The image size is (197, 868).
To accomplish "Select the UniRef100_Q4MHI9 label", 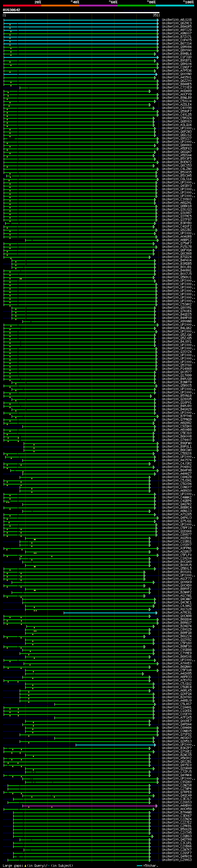I will click(x=176, y=857).
